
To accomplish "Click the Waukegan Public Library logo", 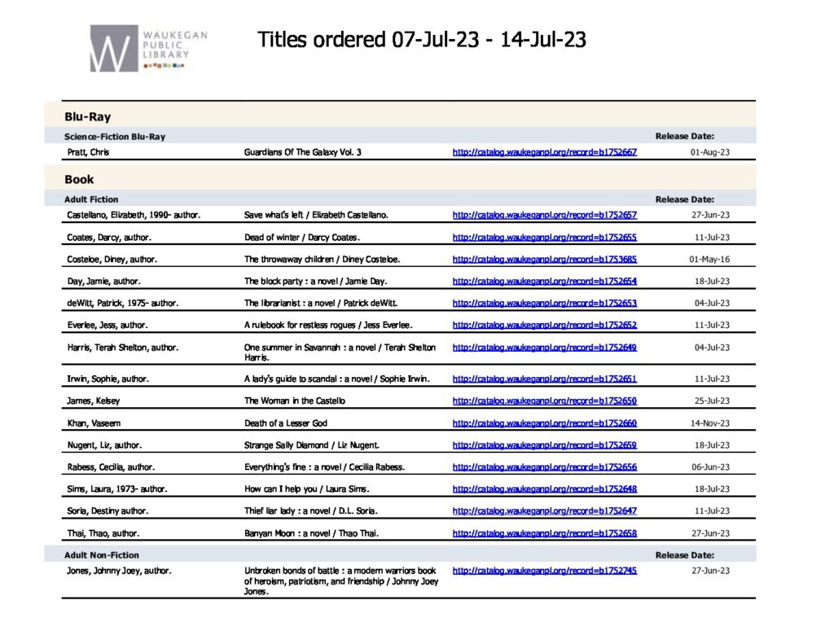I will 149,48.
